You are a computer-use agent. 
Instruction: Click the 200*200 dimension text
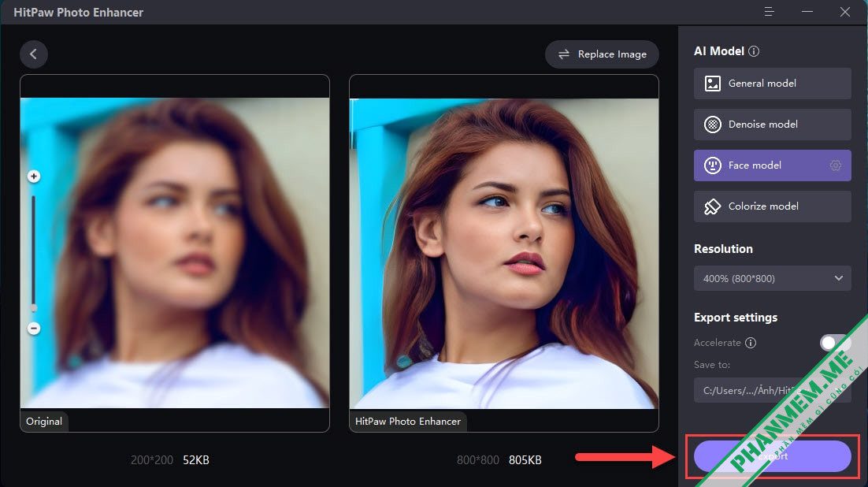pos(152,460)
